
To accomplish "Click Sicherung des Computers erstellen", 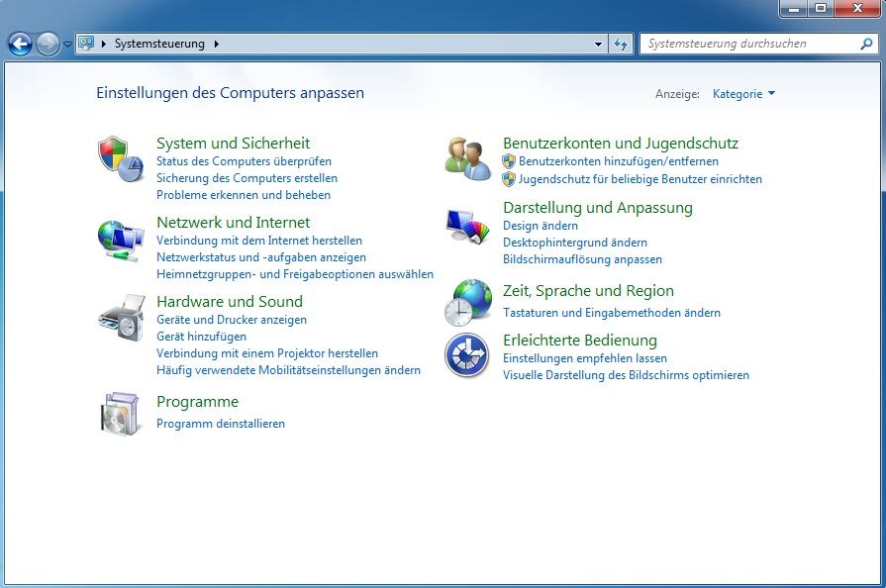I will tap(246, 178).
